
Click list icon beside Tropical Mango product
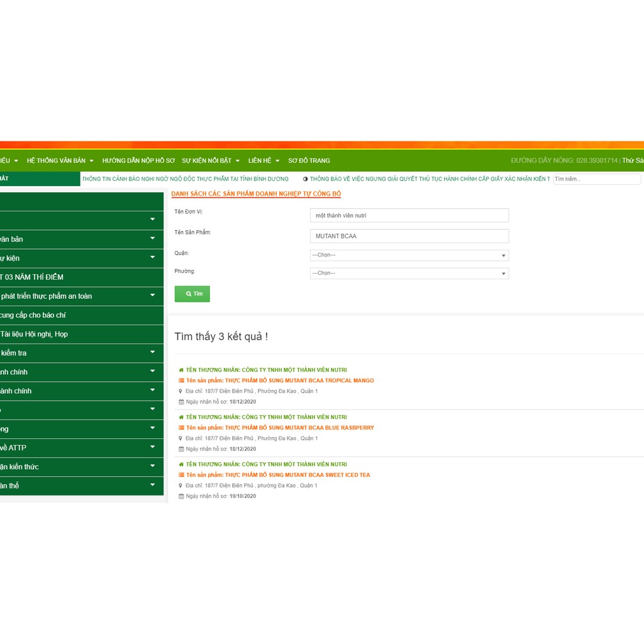coord(181,380)
